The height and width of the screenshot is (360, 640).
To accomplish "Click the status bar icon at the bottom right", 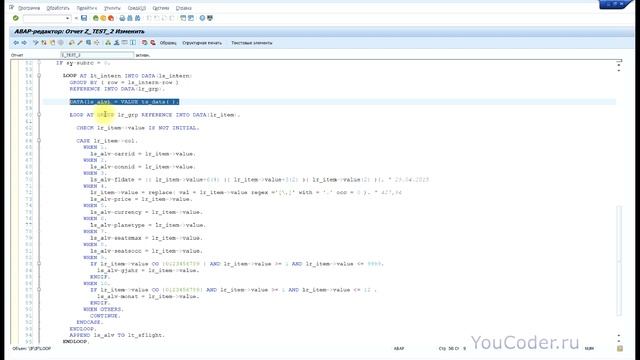I will pyautogui.click(x=620, y=348).
